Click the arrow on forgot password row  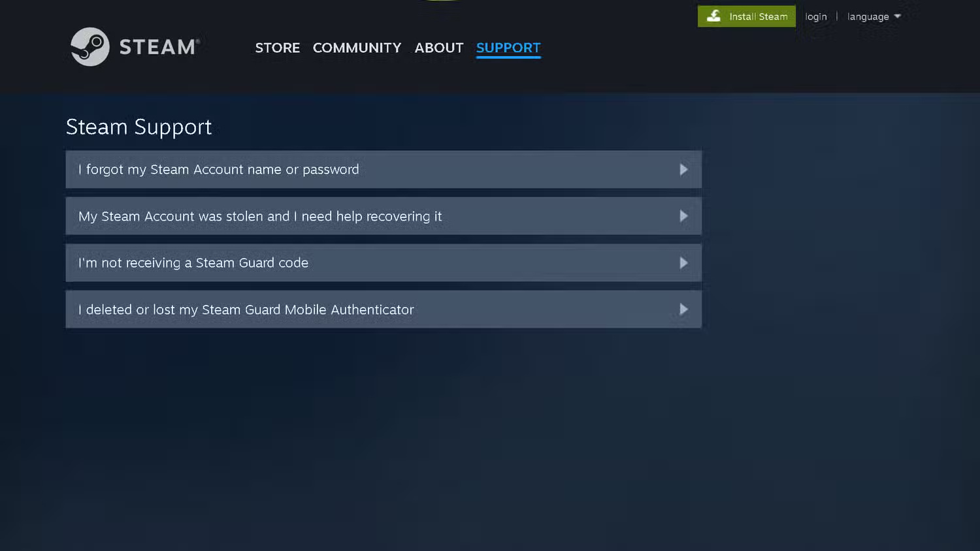coord(683,169)
